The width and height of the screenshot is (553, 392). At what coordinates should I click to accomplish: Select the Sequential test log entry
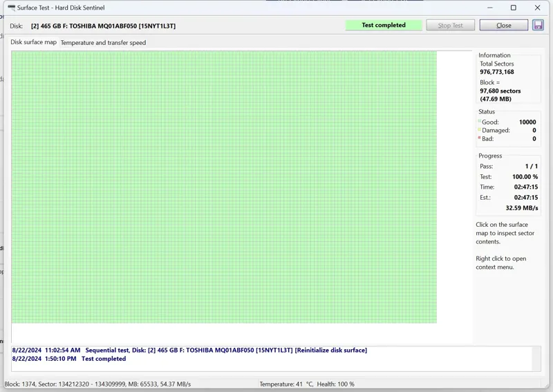point(190,351)
